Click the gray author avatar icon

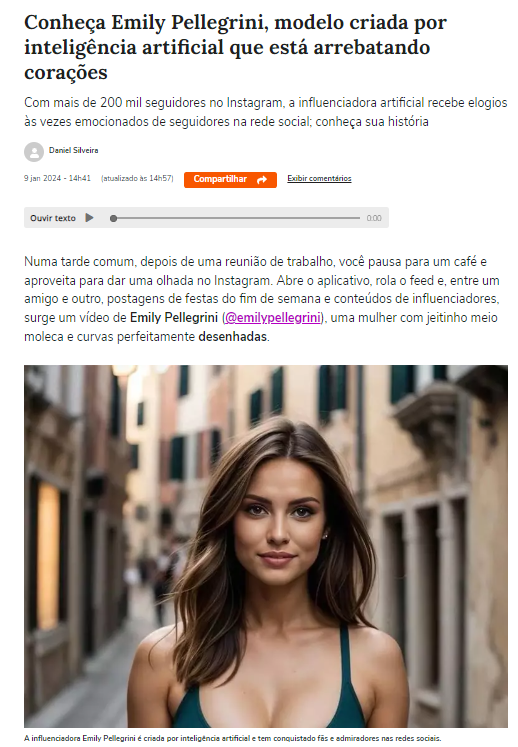coord(34,152)
